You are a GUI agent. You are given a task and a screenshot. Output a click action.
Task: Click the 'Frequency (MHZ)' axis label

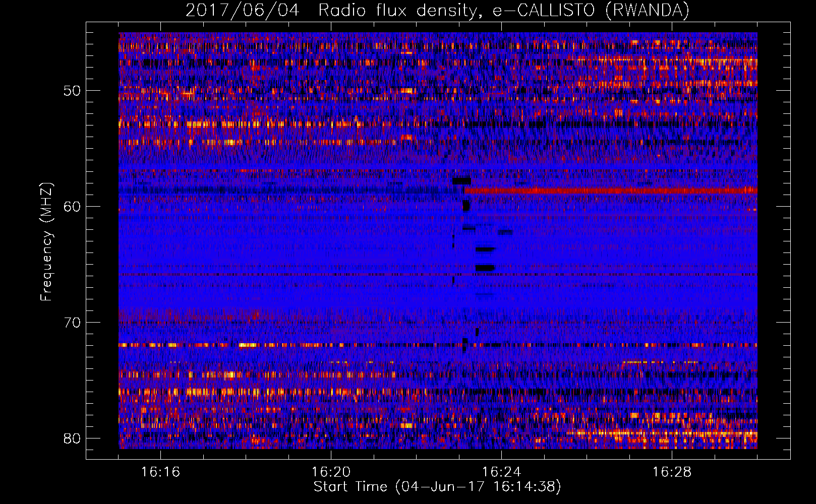pyautogui.click(x=46, y=242)
